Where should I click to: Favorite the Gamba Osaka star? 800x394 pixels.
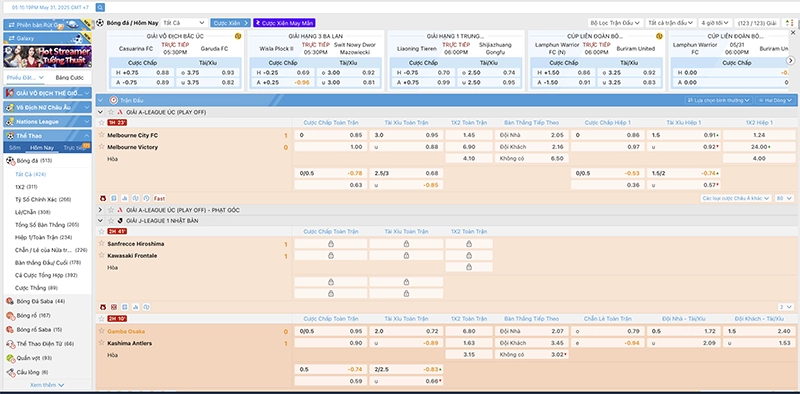[102, 331]
